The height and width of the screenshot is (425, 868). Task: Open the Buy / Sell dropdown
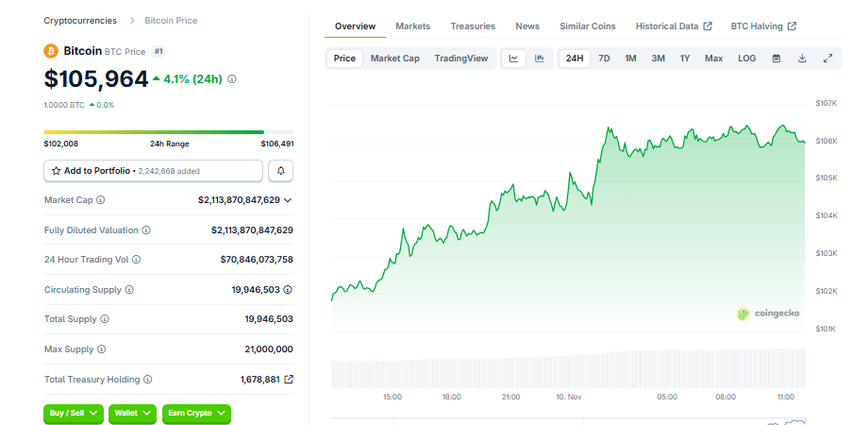(73, 414)
